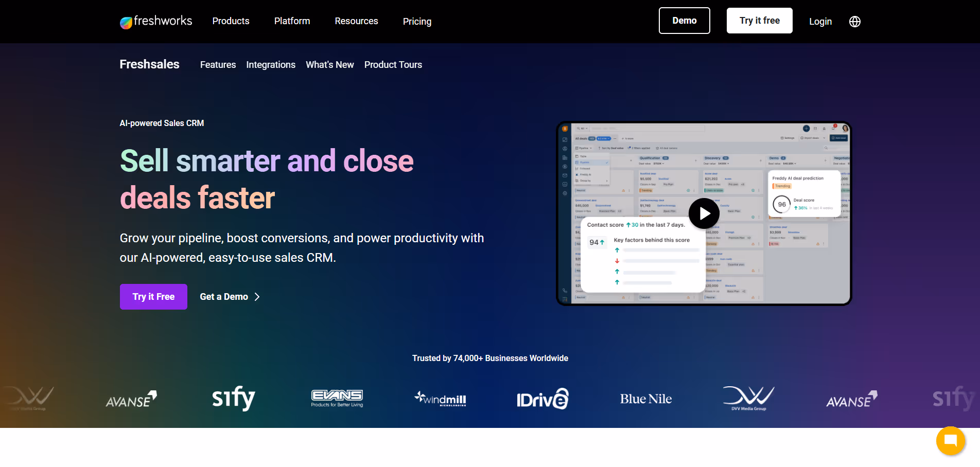Click the Contact score card in preview

[642, 255]
